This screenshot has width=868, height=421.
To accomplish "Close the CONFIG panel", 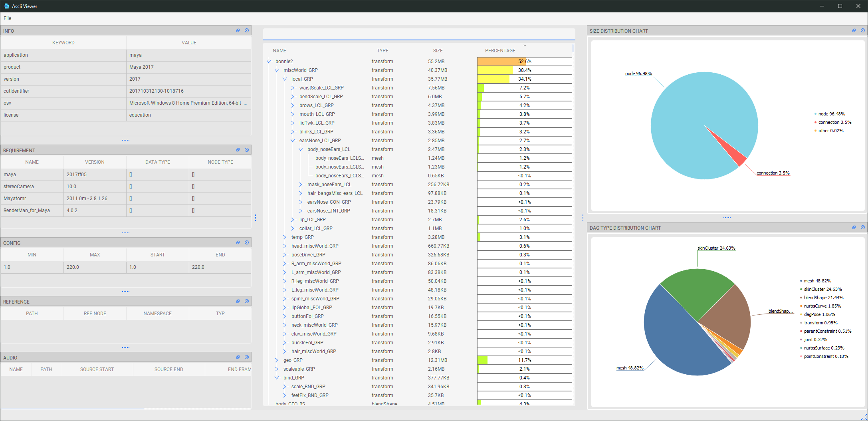I will tap(247, 242).
